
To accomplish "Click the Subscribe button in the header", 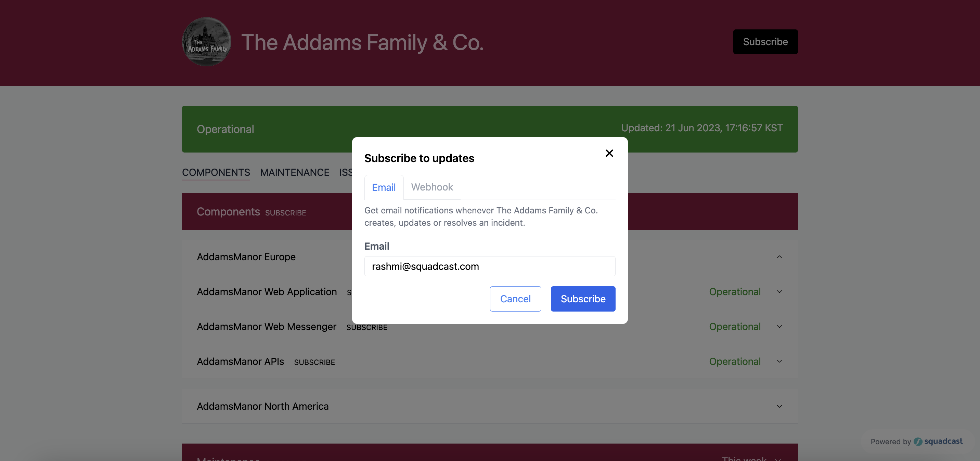I will coord(765,41).
